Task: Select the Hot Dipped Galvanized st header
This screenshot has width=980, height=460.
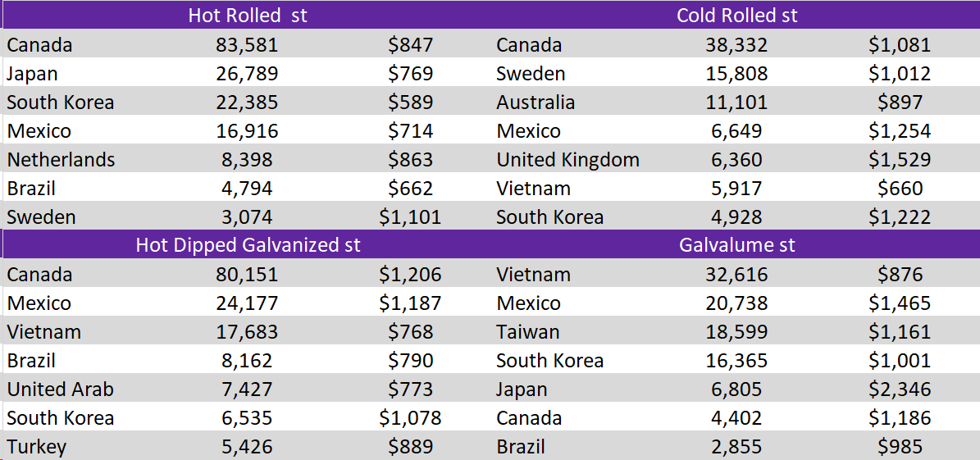Action: 248,245
